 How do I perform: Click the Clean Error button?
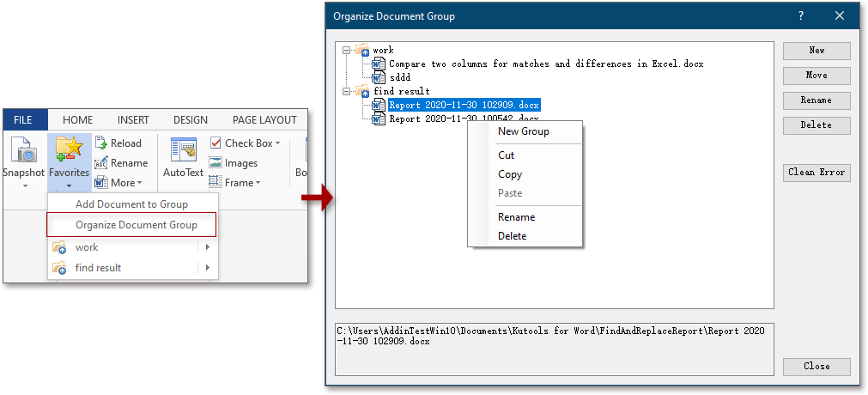(x=816, y=173)
